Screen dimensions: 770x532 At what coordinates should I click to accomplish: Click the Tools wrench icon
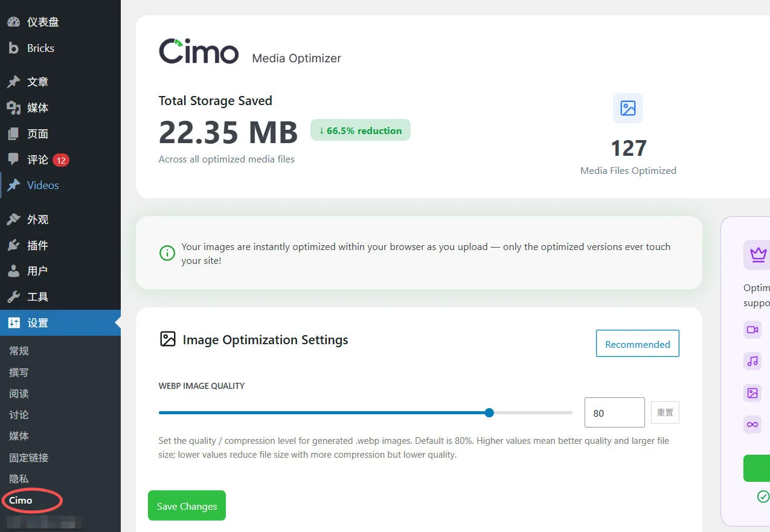[13, 297]
